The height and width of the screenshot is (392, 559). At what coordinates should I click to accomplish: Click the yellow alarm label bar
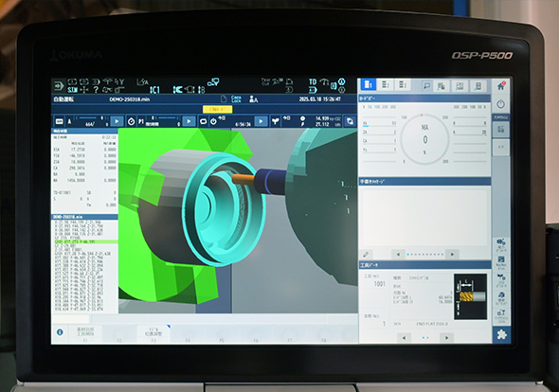218,110
